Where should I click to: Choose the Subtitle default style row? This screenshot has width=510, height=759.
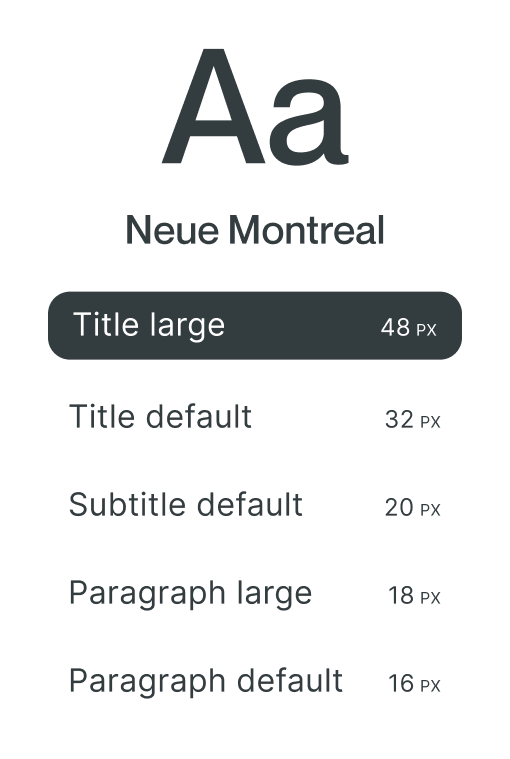[x=255, y=505]
